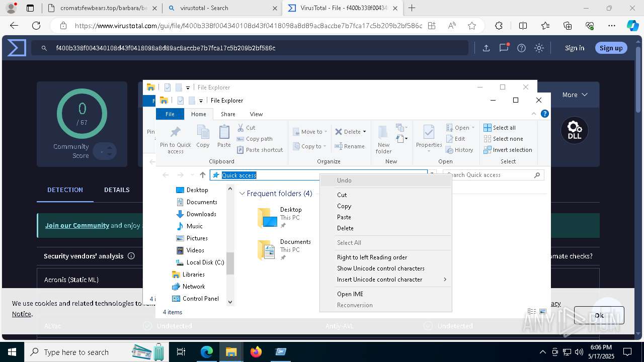Show hidden system tray icons
Viewport: 644px width, 362px height.
point(542,352)
